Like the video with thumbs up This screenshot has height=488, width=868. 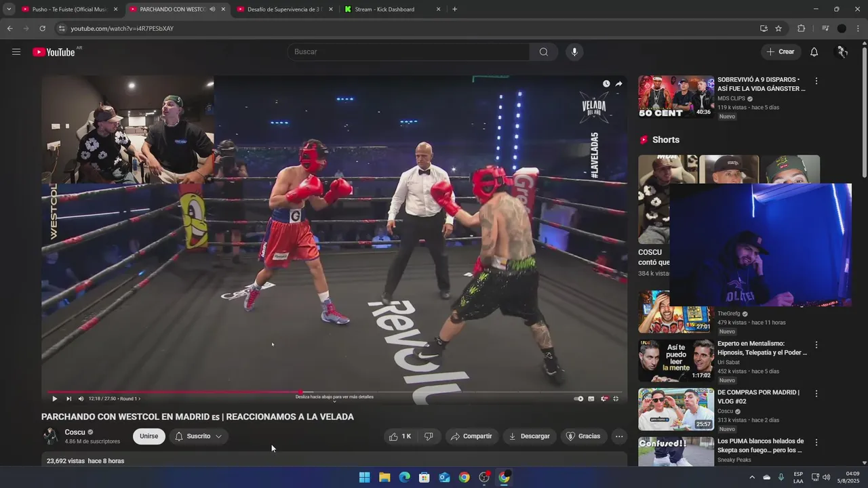[x=400, y=436]
